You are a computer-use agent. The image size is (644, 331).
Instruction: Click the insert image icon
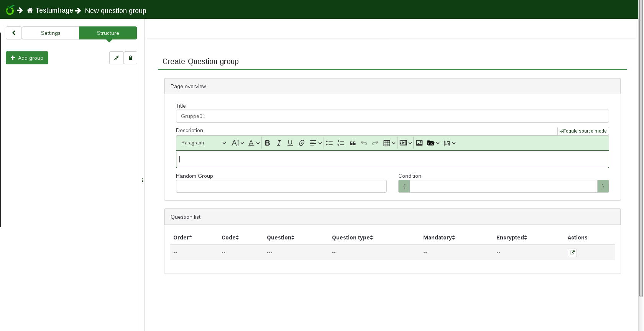419,143
